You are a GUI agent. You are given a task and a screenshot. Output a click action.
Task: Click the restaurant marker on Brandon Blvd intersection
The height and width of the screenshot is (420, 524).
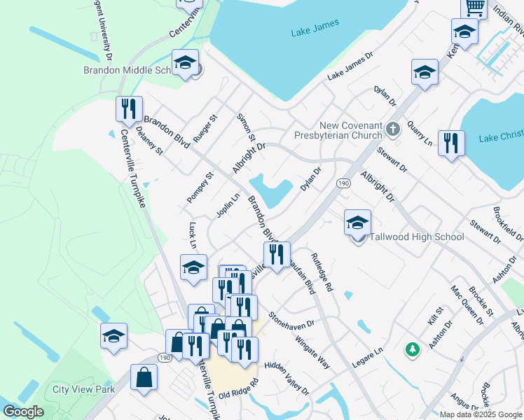(277, 258)
